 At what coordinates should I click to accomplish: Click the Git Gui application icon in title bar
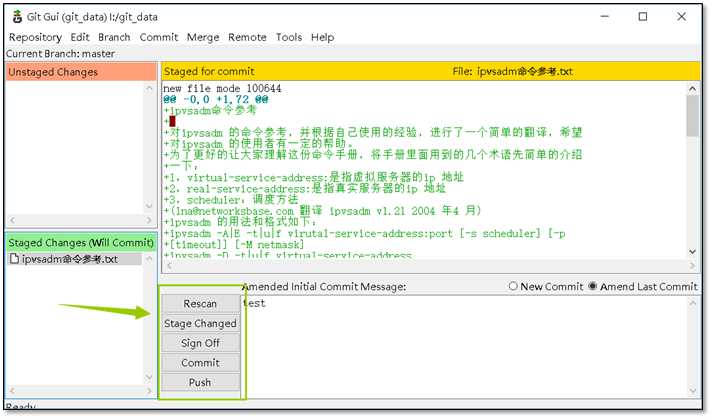[x=17, y=17]
